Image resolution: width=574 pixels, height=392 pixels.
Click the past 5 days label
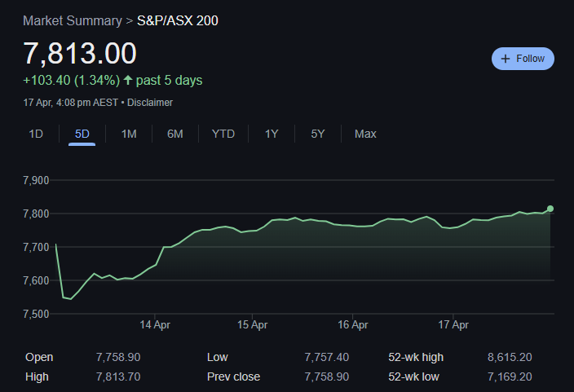tap(169, 80)
